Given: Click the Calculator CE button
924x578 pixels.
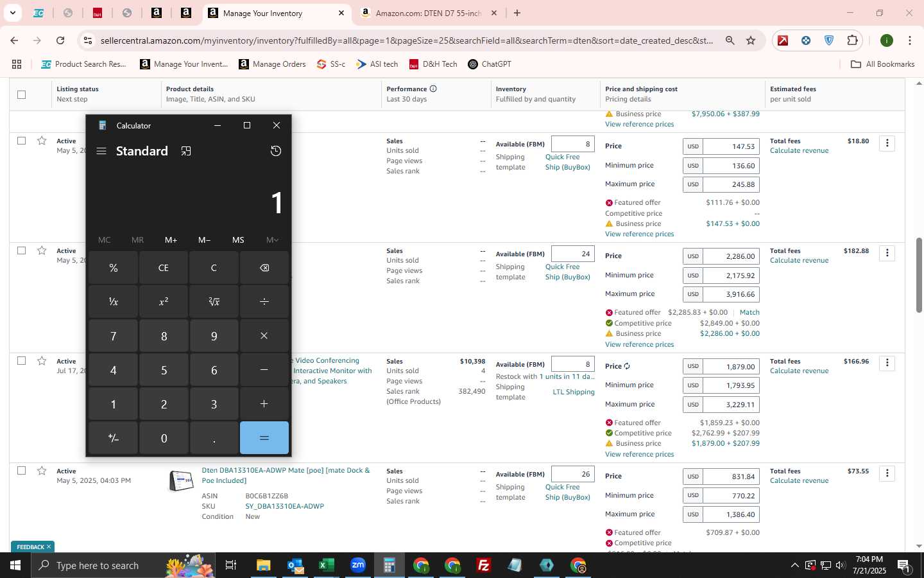Looking at the screenshot, I should pos(164,268).
